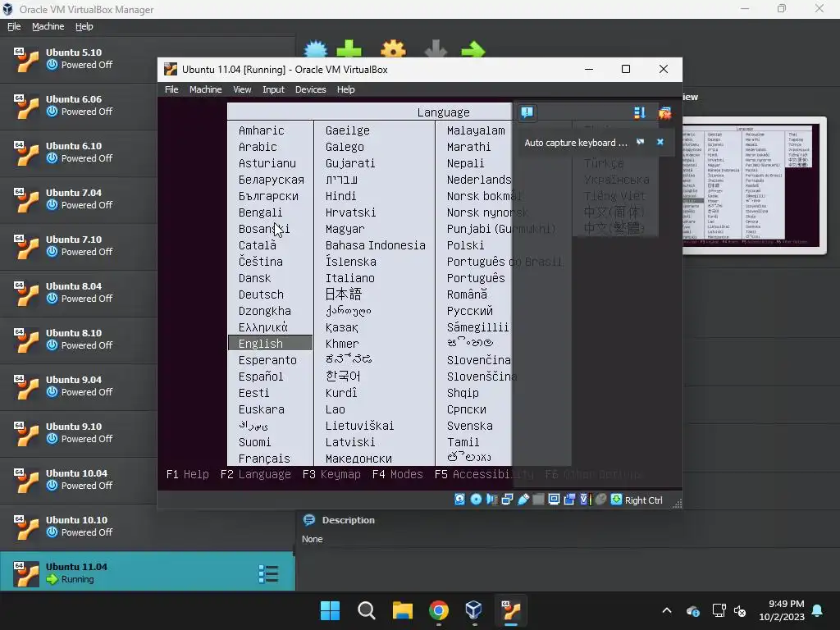
Task: Click F1 Help at the boot screen
Action: point(188,474)
